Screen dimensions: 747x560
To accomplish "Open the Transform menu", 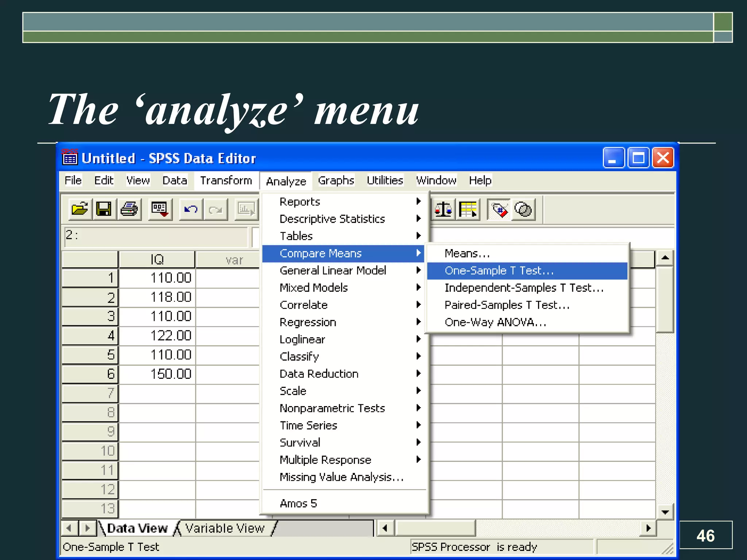I will pyautogui.click(x=226, y=180).
